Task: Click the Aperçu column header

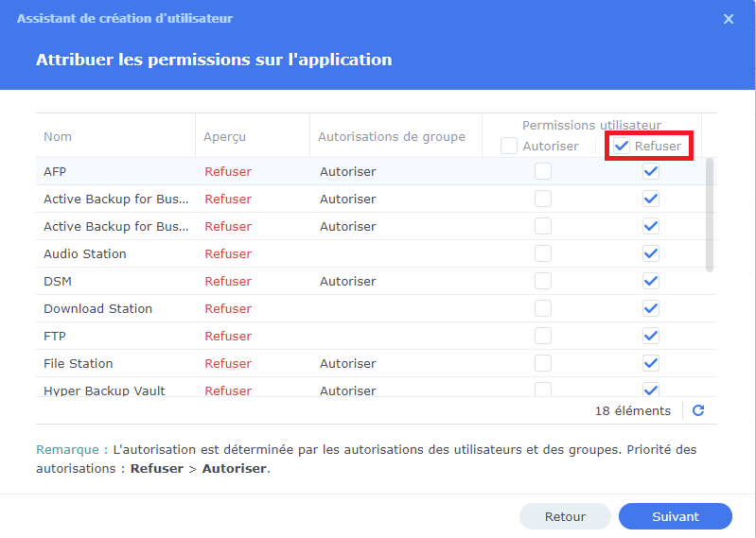Action: click(224, 136)
